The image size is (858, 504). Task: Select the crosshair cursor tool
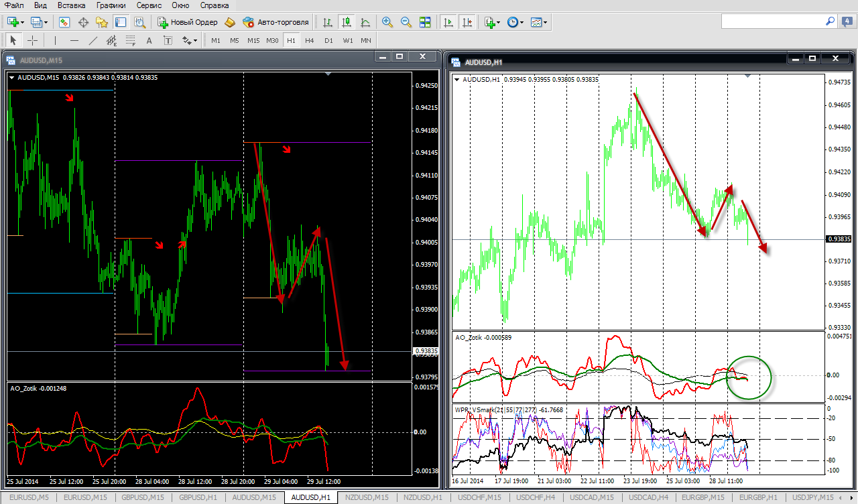pyautogui.click(x=32, y=40)
